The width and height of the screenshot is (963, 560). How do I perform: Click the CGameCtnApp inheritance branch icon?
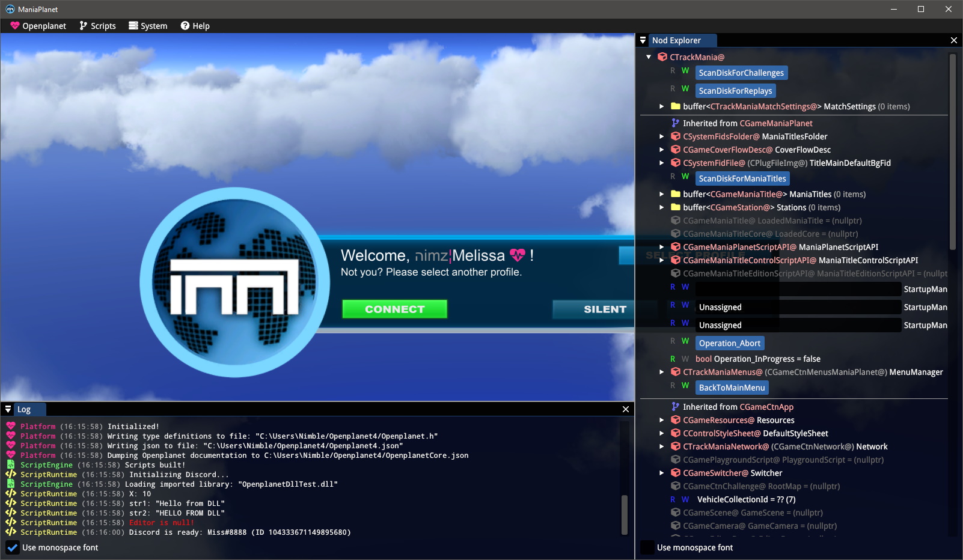click(x=675, y=407)
